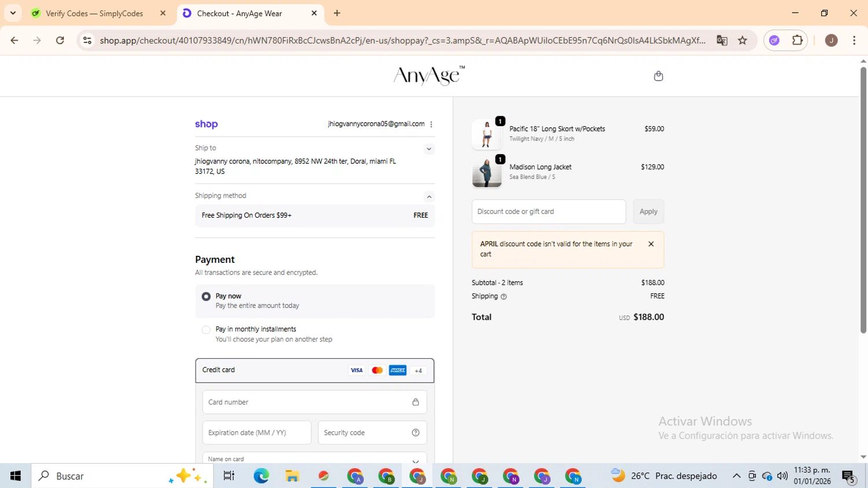Show the +4 more card types
Screen dimensions: 868x488
(418, 370)
